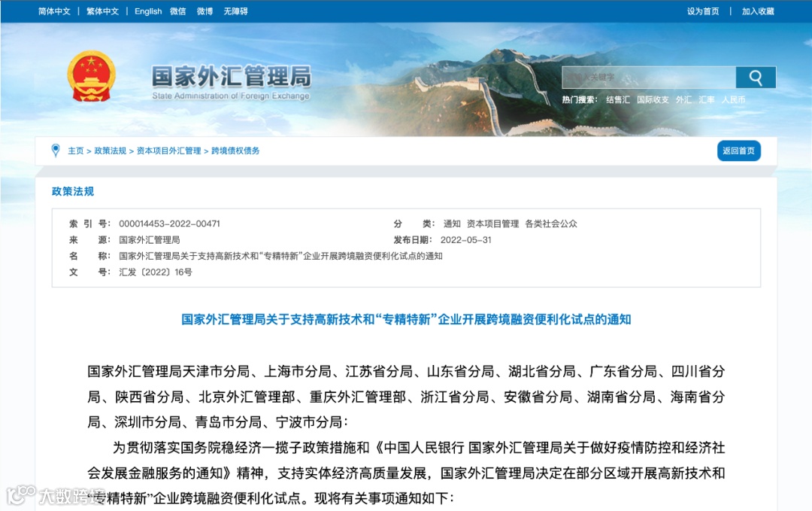Click hot search term 汇率
The image size is (812, 511).
pyautogui.click(x=706, y=99)
